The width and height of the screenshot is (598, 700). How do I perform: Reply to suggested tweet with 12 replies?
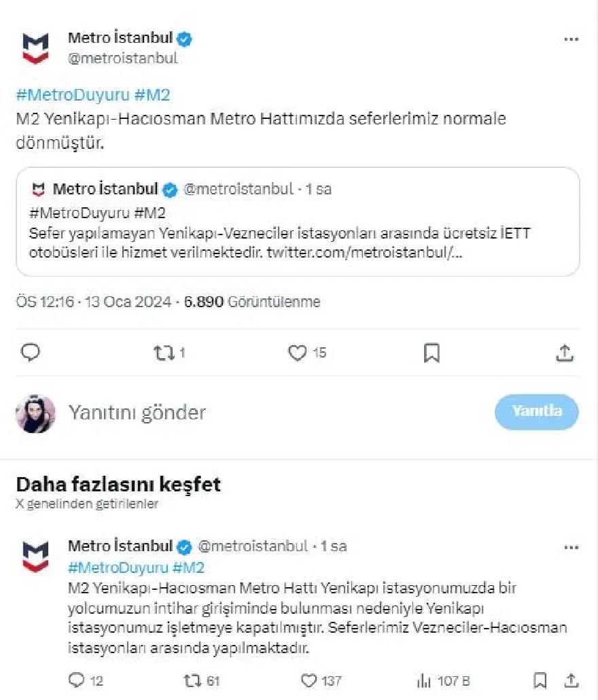coord(86,680)
